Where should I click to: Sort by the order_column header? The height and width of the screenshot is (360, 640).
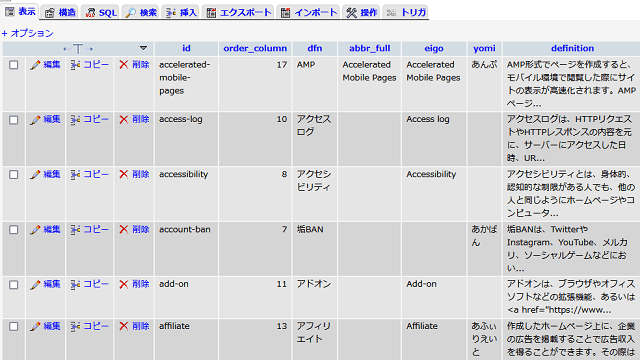pos(255,48)
